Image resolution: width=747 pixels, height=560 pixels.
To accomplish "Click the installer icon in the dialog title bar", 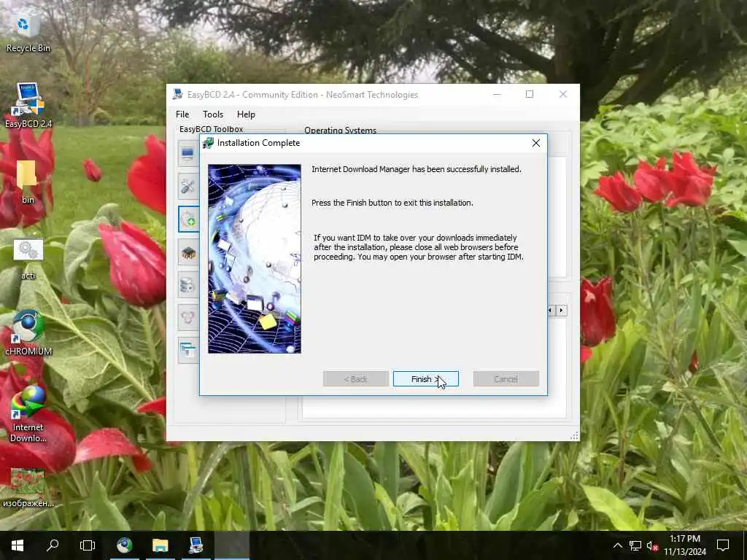I will click(208, 143).
